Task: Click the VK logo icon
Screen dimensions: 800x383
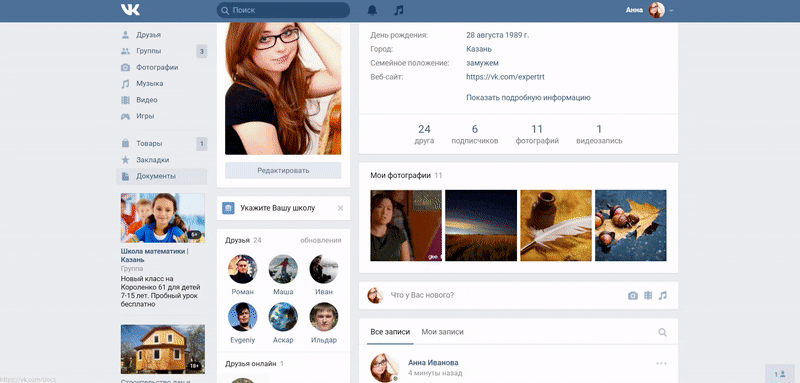Action: [x=130, y=10]
